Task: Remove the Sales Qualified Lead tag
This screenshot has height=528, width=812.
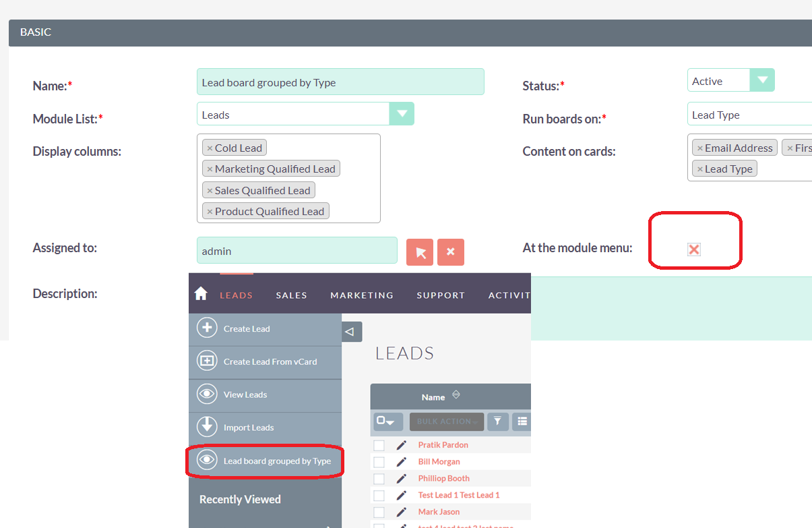Action: coord(210,191)
